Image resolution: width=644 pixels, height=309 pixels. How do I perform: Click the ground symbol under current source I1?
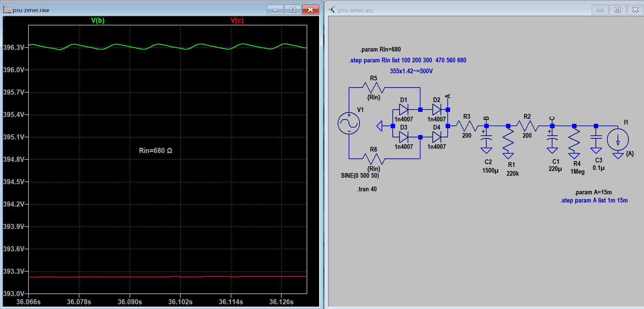coord(618,156)
